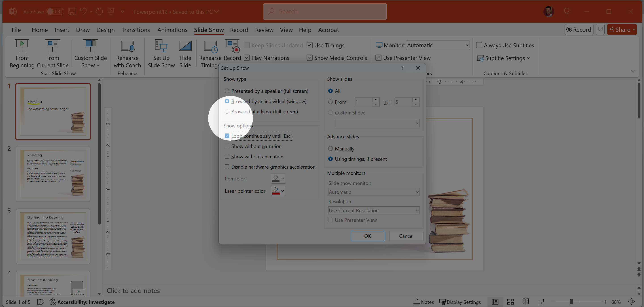Open the Laser pointer color picker
The image size is (644, 307).
pyautogui.click(x=278, y=191)
